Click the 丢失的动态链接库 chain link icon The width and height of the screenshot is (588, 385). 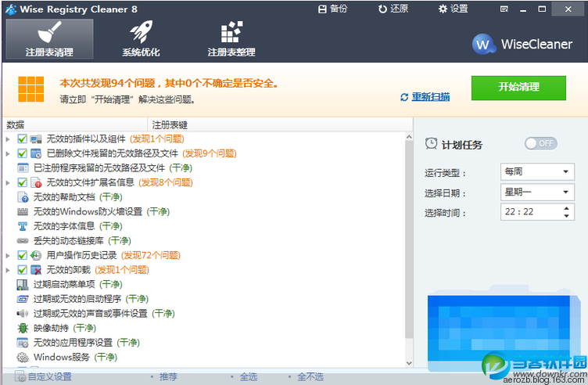(23, 240)
